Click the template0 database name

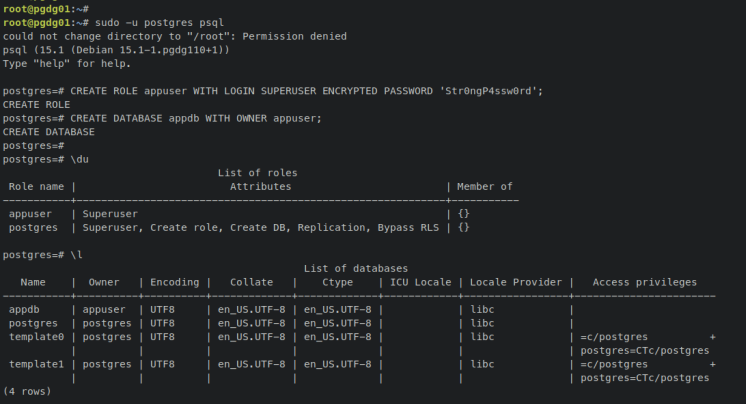click(36, 337)
